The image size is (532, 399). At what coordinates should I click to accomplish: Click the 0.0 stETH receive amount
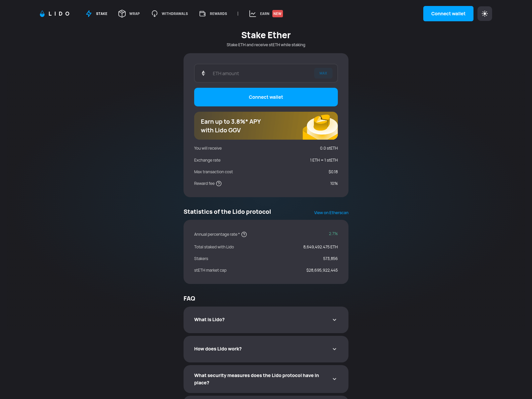tap(329, 148)
